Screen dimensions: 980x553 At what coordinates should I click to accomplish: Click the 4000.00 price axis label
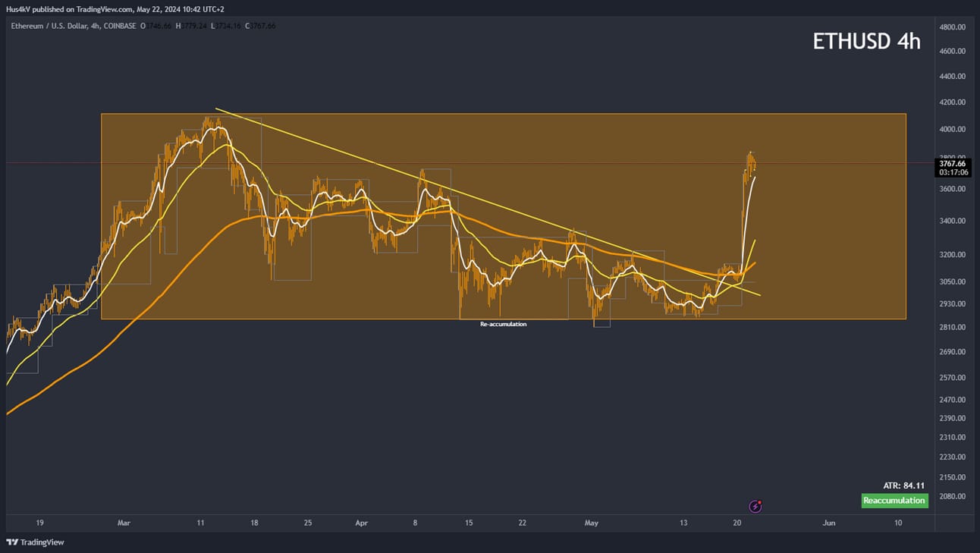pyautogui.click(x=952, y=130)
